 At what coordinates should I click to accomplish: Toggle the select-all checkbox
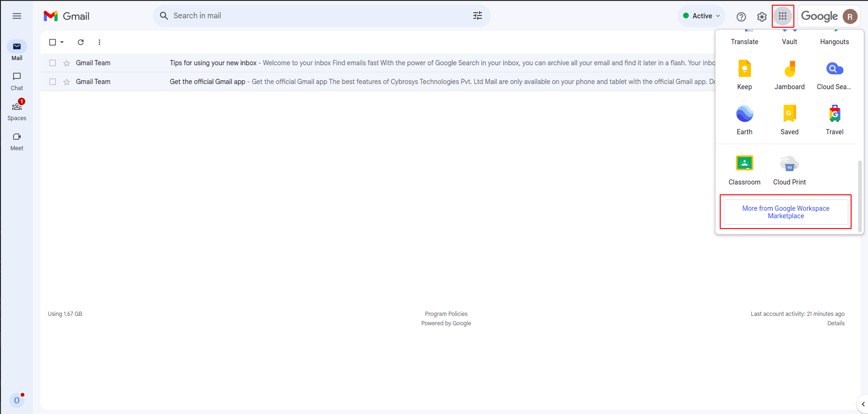53,42
